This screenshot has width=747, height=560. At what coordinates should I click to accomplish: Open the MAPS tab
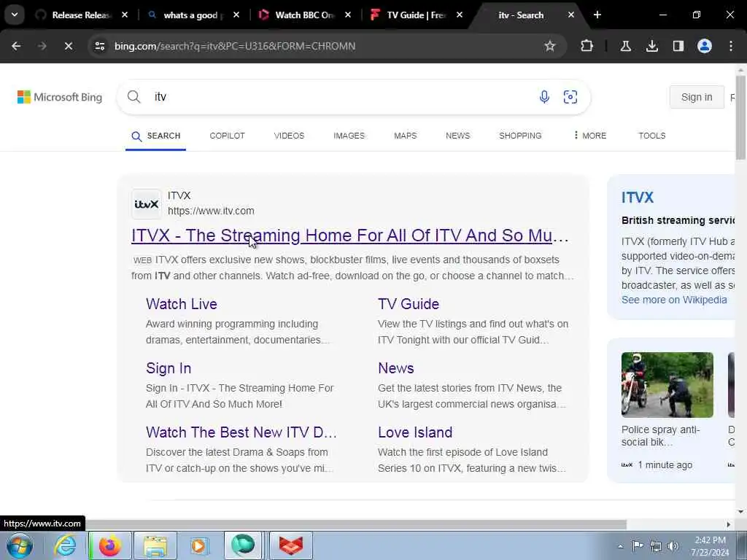(x=406, y=136)
